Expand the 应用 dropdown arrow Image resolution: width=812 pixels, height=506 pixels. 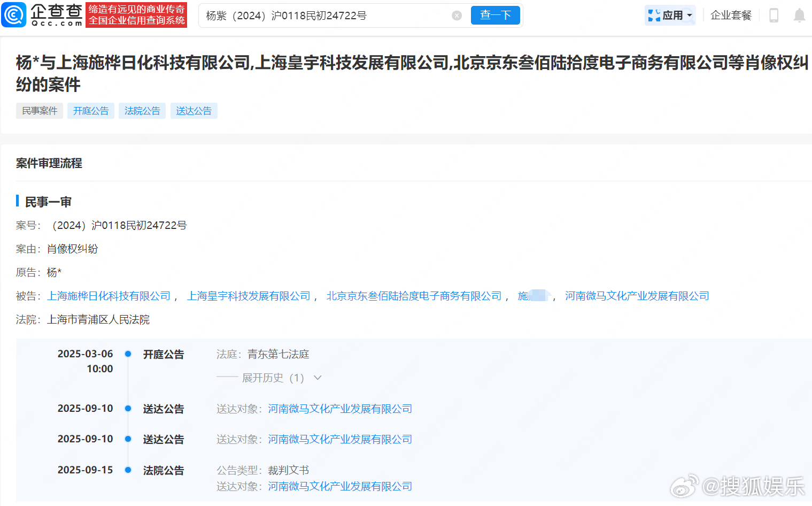[x=690, y=16]
